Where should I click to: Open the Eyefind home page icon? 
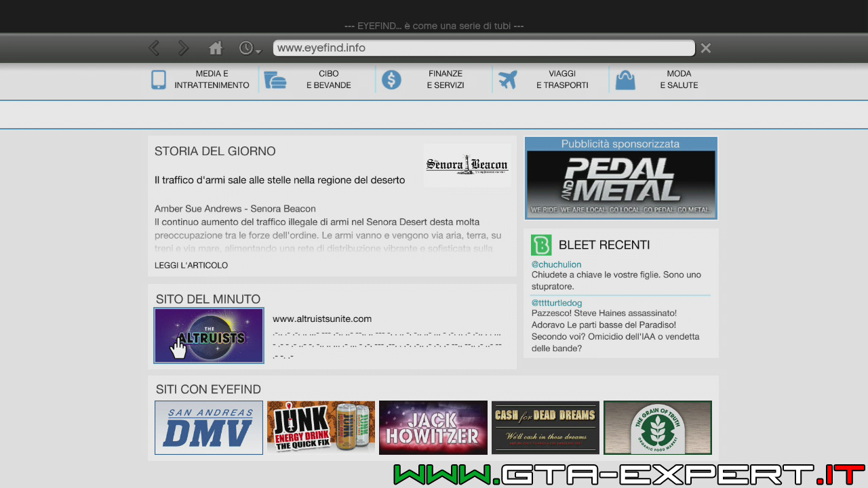[216, 48]
